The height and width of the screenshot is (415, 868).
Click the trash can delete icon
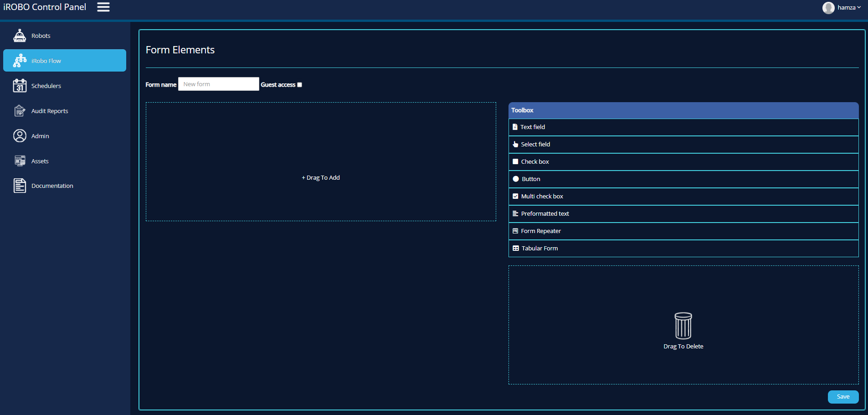tap(683, 326)
